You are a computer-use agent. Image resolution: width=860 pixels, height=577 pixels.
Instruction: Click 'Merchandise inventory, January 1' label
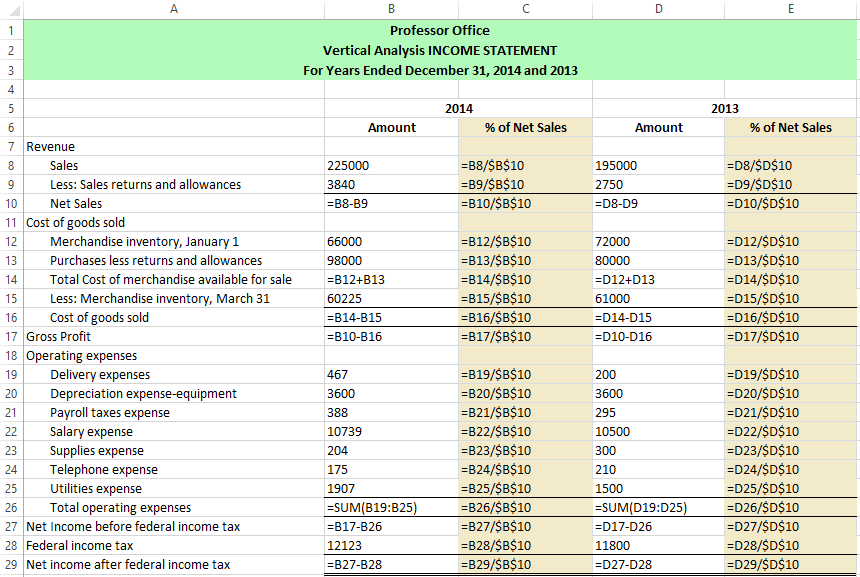click(144, 241)
